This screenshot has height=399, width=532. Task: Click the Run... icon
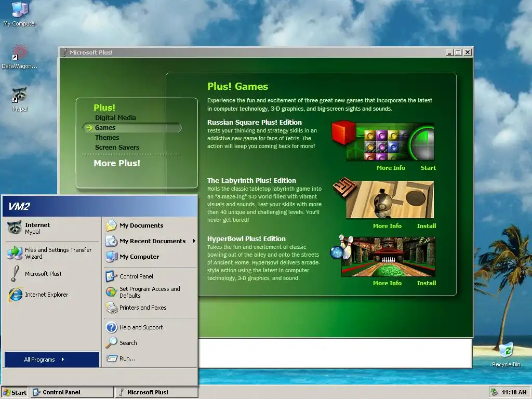click(x=111, y=358)
